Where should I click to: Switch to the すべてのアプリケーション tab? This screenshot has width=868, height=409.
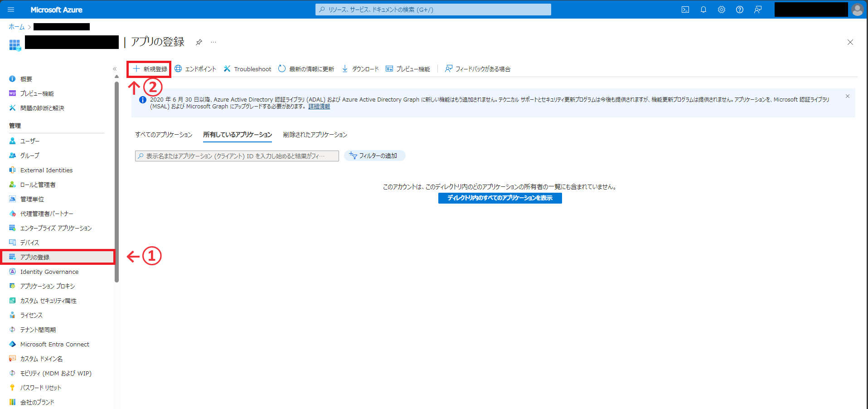164,134
